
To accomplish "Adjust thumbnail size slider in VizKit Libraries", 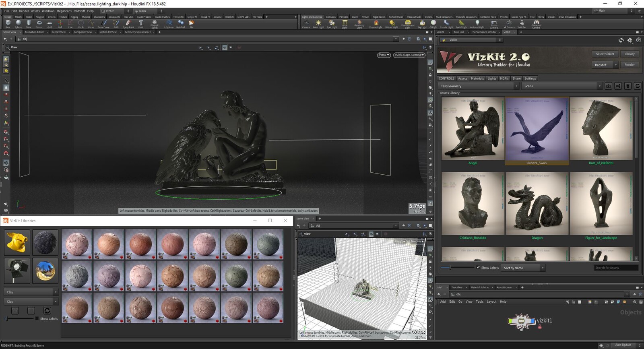I will [x=19, y=318].
